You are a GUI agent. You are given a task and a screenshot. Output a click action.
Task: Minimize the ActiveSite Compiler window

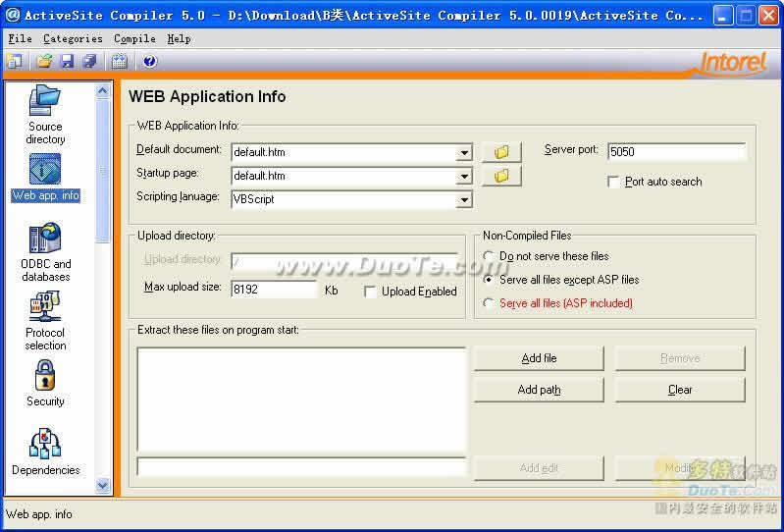(x=721, y=16)
